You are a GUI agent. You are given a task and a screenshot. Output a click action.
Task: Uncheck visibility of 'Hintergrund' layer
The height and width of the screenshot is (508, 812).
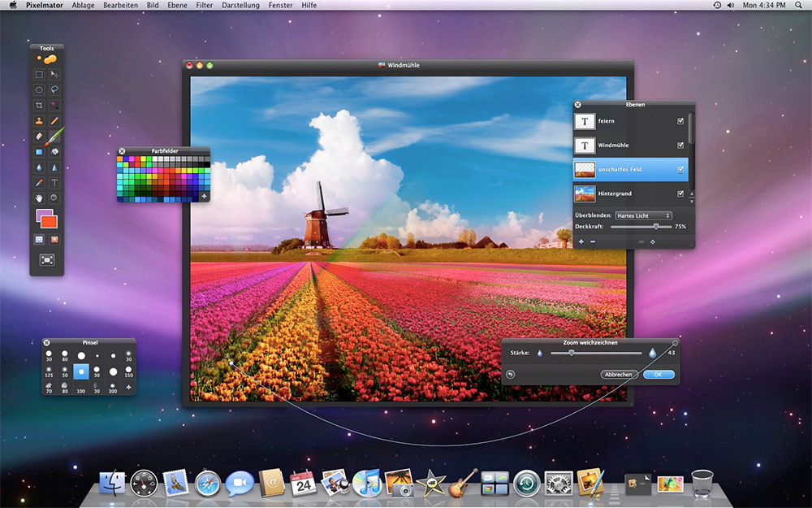(x=680, y=193)
